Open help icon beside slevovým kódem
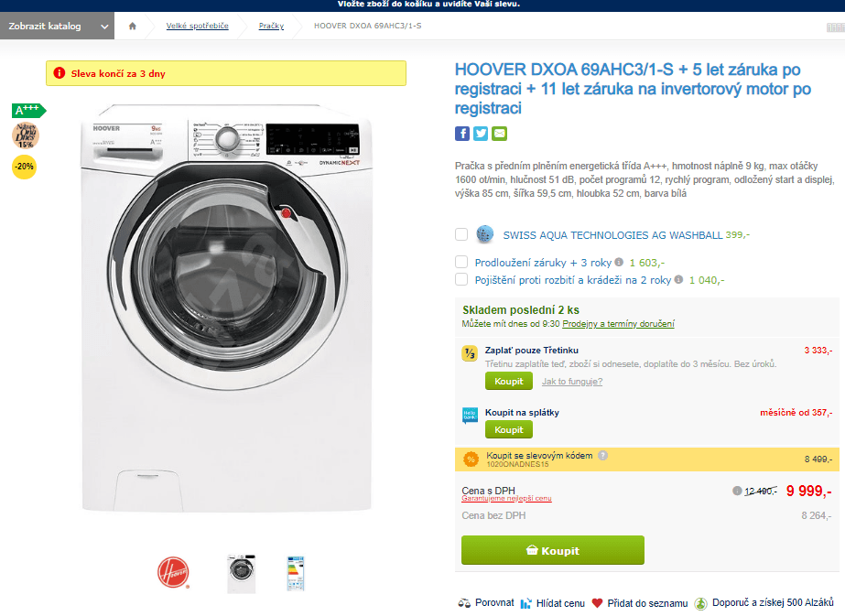Viewport: 845px width, 616px height. click(x=603, y=456)
